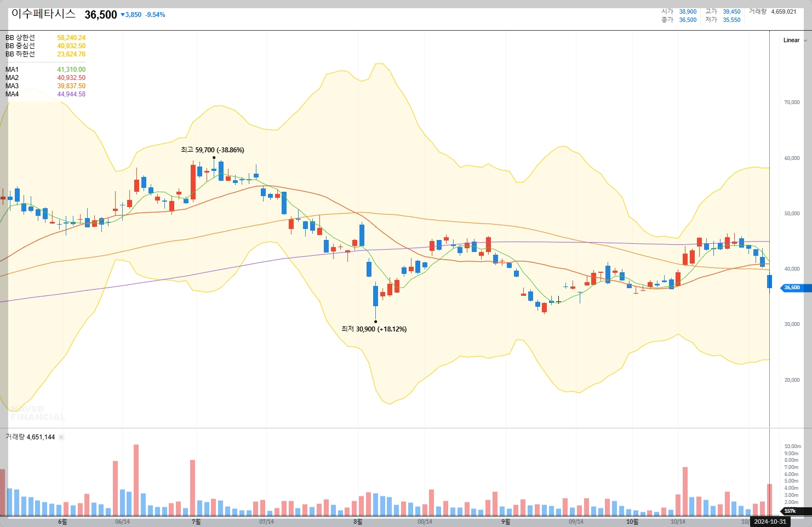Open the Linear scale dropdown
This screenshot has height=527, width=812.
[794, 40]
